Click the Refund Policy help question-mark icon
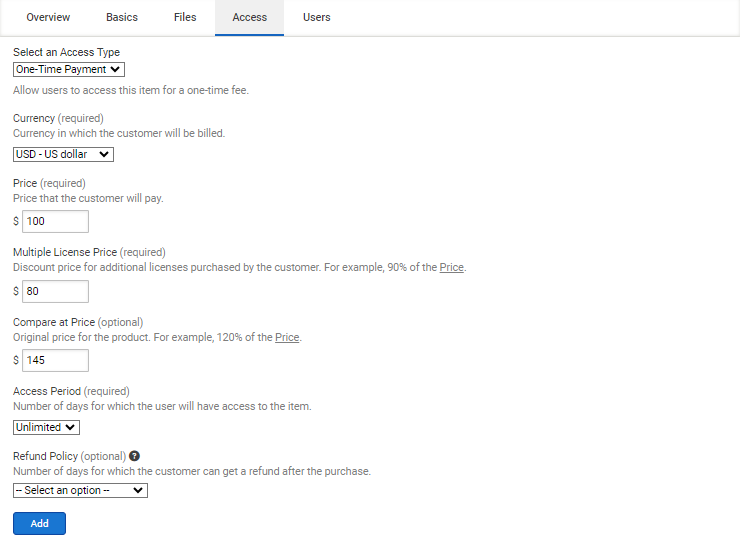The width and height of the screenshot is (740, 541). tap(134, 456)
